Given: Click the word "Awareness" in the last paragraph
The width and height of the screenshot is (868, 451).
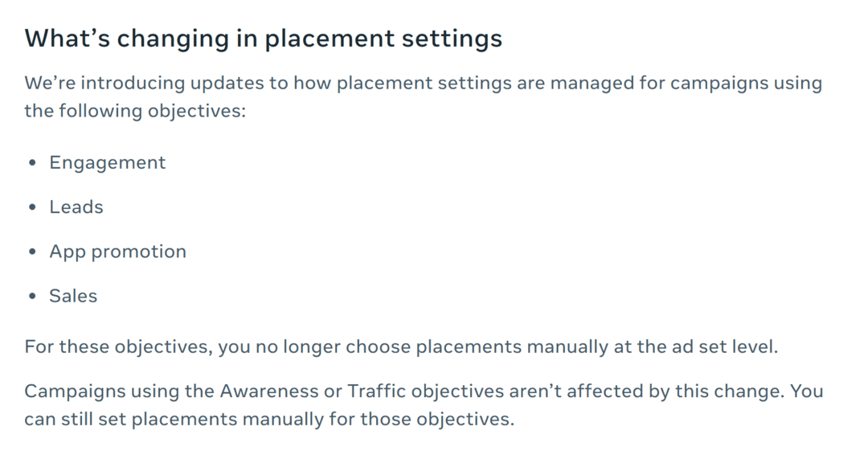Looking at the screenshot, I should point(269,392).
